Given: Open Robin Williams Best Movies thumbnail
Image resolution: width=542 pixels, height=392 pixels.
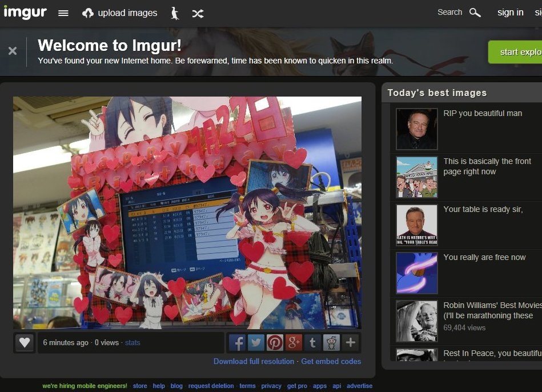Looking at the screenshot, I should pyautogui.click(x=417, y=321).
